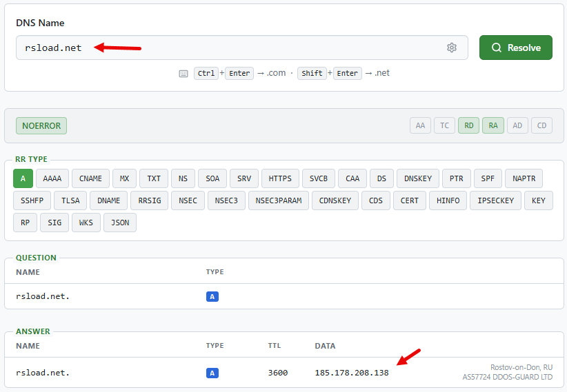
Task: Toggle the AA flag
Action: [420, 125]
